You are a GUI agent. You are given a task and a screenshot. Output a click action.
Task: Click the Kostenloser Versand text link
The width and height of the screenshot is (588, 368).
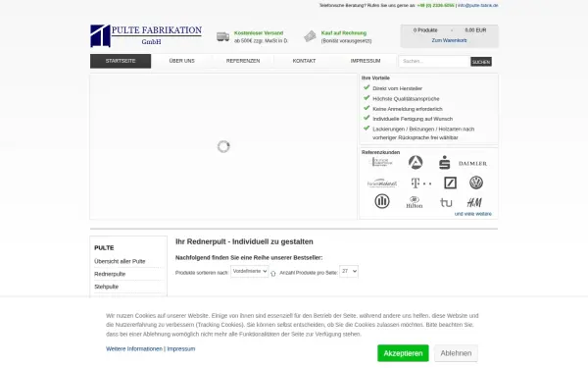tap(259, 33)
